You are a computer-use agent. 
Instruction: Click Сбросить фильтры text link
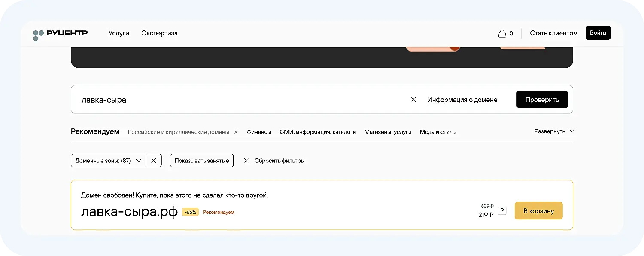pos(279,161)
